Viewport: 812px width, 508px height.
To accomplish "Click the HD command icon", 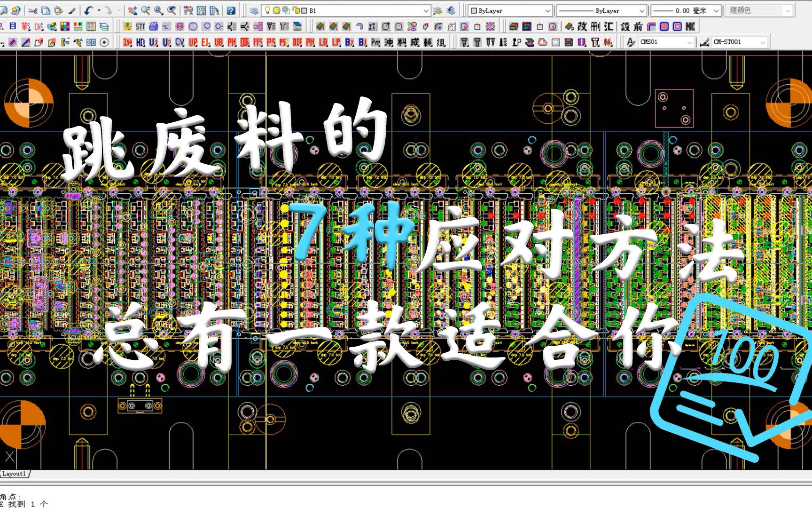I will [x=141, y=42].
